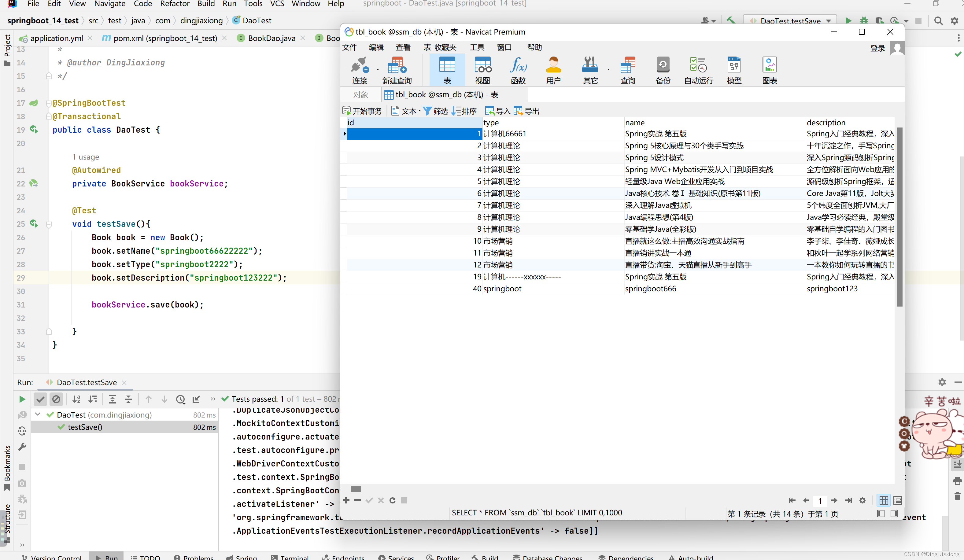Open the 函数 functions icon
This screenshot has height=560, width=964.
click(x=518, y=70)
